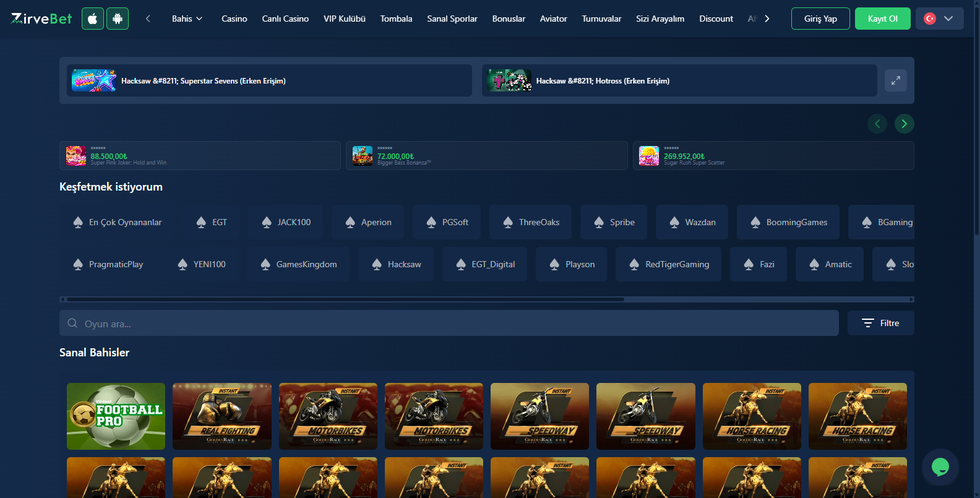Click previous winners carousel arrow
980x498 pixels.
pyautogui.click(x=877, y=124)
